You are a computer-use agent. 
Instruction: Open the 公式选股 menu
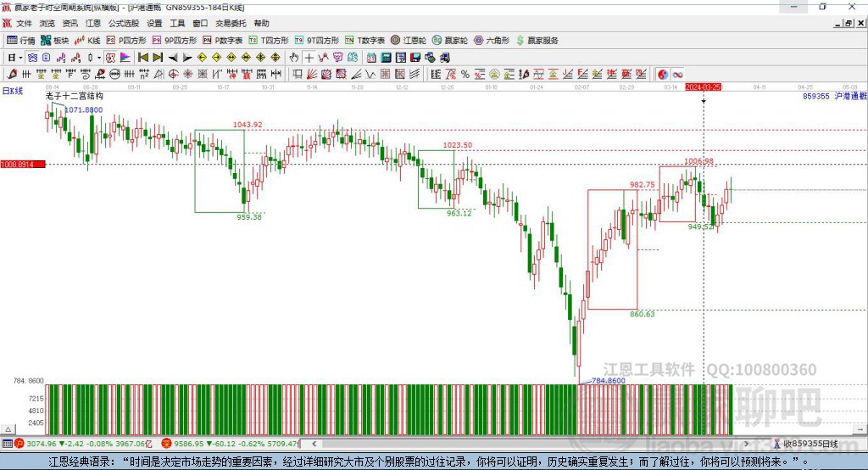124,23
